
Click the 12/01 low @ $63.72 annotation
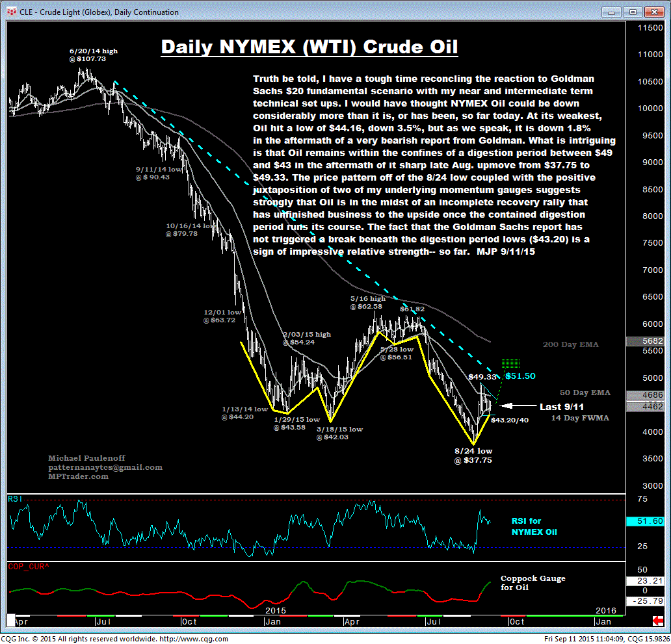tap(222, 316)
